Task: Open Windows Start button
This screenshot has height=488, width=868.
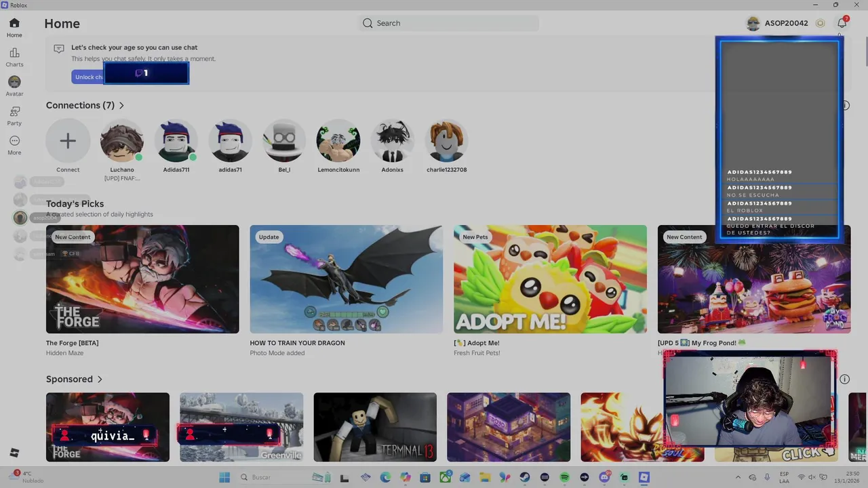Action: tap(225, 477)
